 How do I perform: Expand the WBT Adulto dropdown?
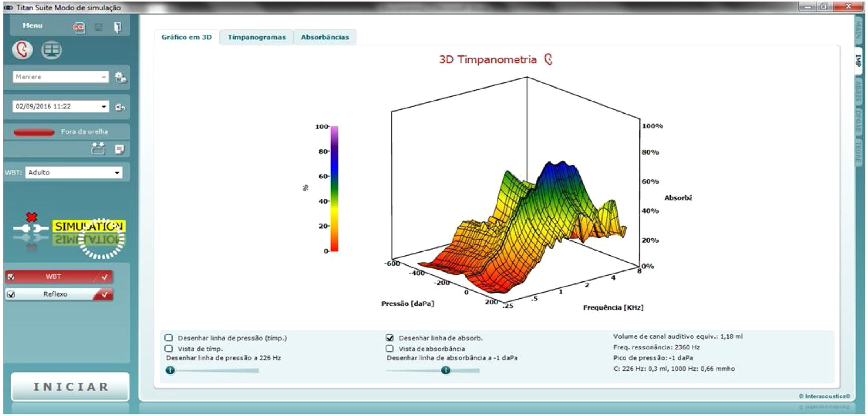[x=117, y=173]
